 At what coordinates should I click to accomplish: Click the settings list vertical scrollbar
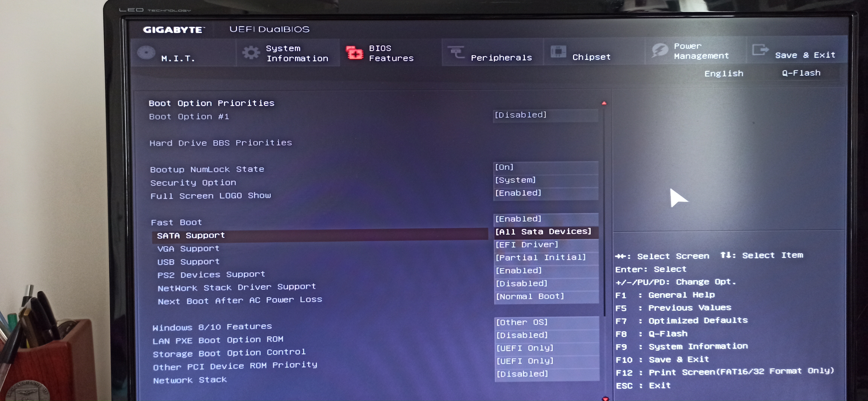[604, 211]
